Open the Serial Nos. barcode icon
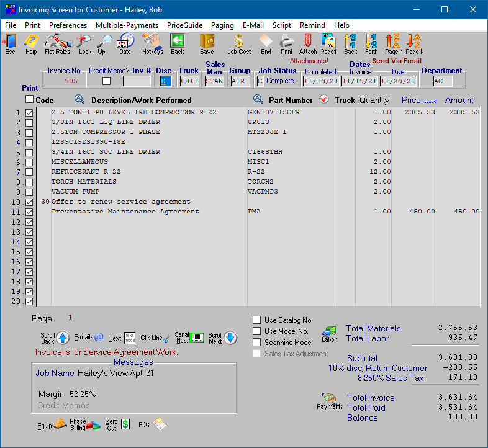 [x=196, y=338]
